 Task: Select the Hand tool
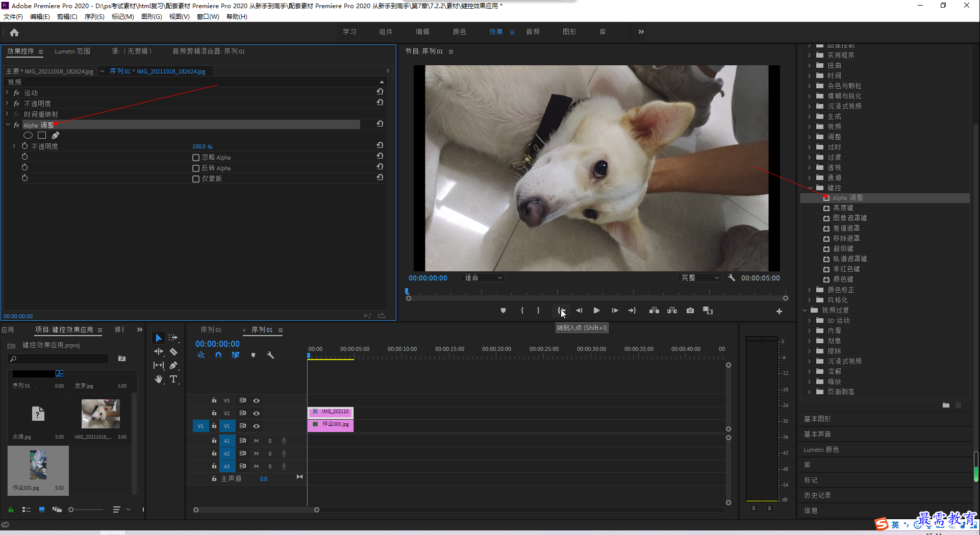point(159,379)
